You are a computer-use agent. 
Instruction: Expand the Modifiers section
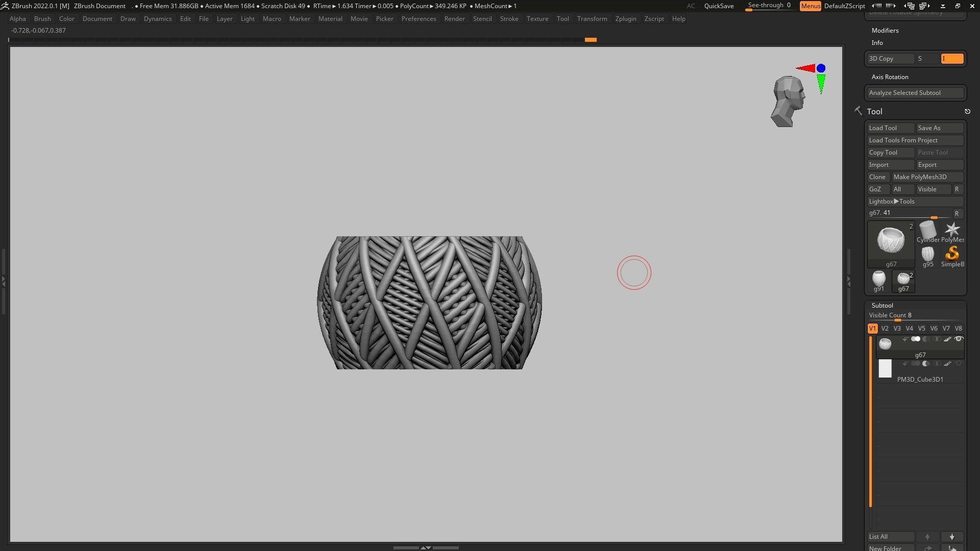pos(885,31)
